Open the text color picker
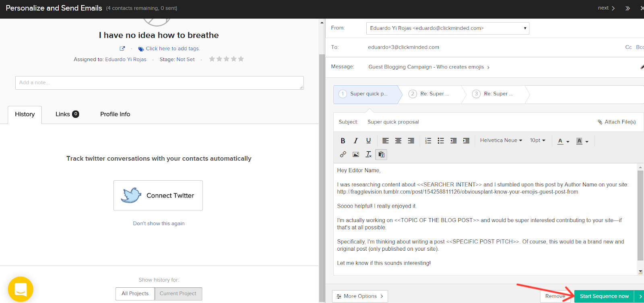644x303 pixels. (x=563, y=141)
